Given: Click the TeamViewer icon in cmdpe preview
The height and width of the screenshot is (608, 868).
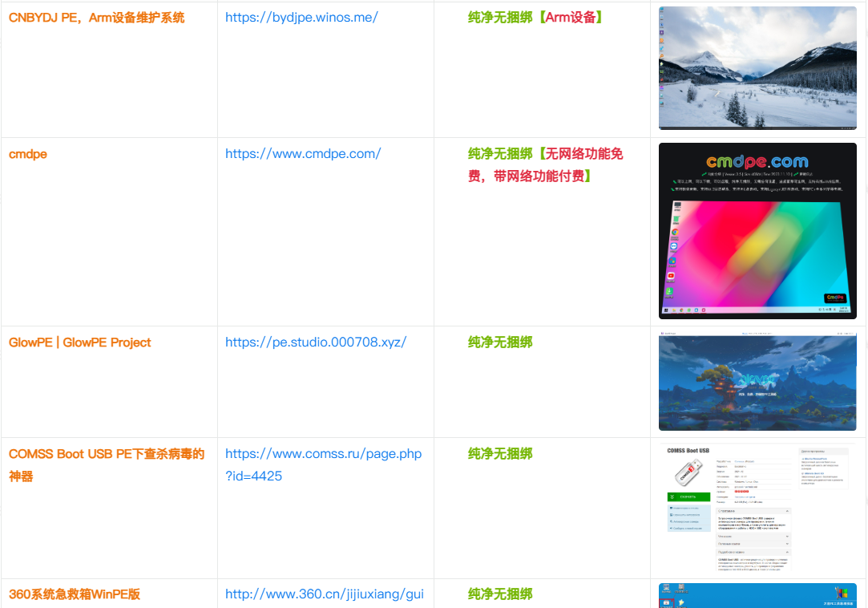Looking at the screenshot, I should point(674,247).
